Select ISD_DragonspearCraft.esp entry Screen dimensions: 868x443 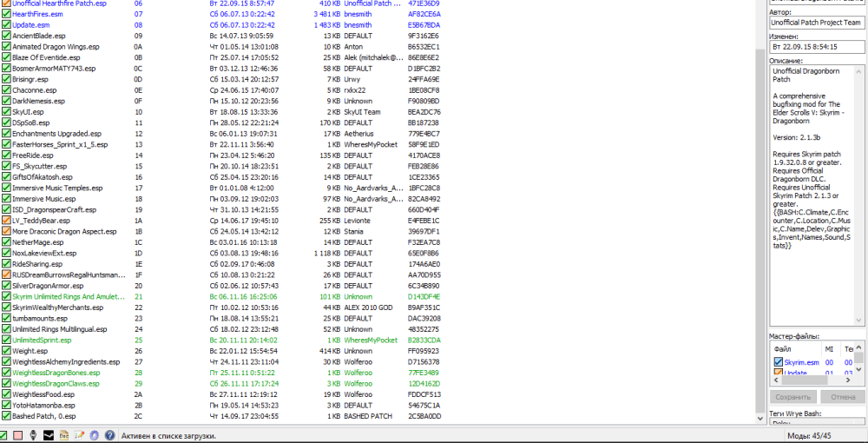coord(54,210)
